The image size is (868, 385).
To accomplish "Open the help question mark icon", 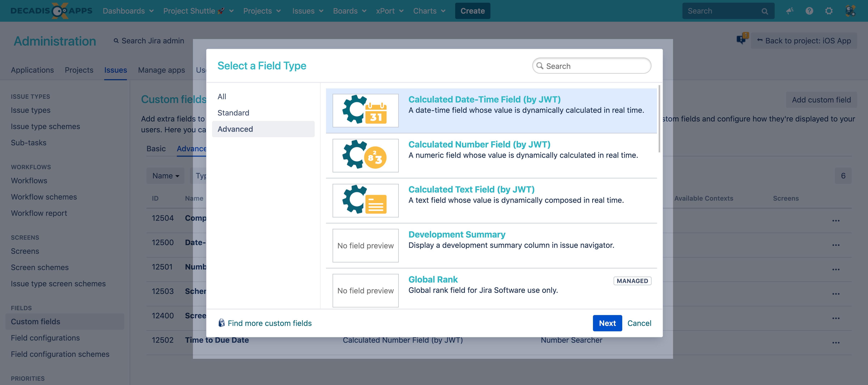I will (x=809, y=11).
